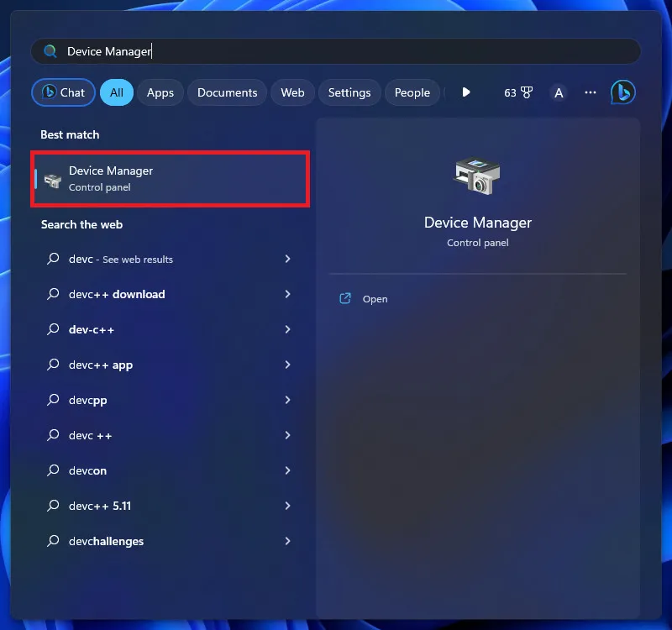Switch to the Apps filter tab
Viewport: 672px width, 630px height.
tap(160, 92)
